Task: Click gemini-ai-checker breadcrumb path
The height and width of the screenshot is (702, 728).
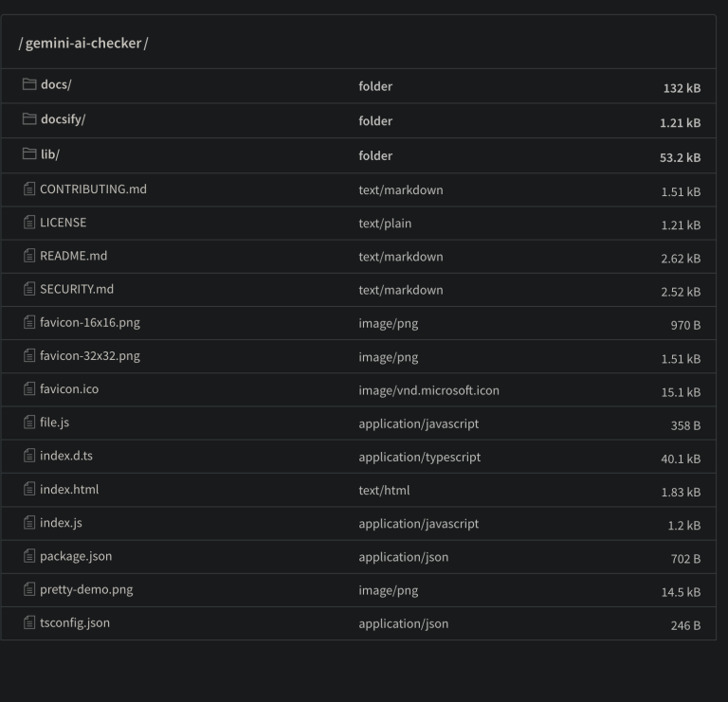Action: 83,44
